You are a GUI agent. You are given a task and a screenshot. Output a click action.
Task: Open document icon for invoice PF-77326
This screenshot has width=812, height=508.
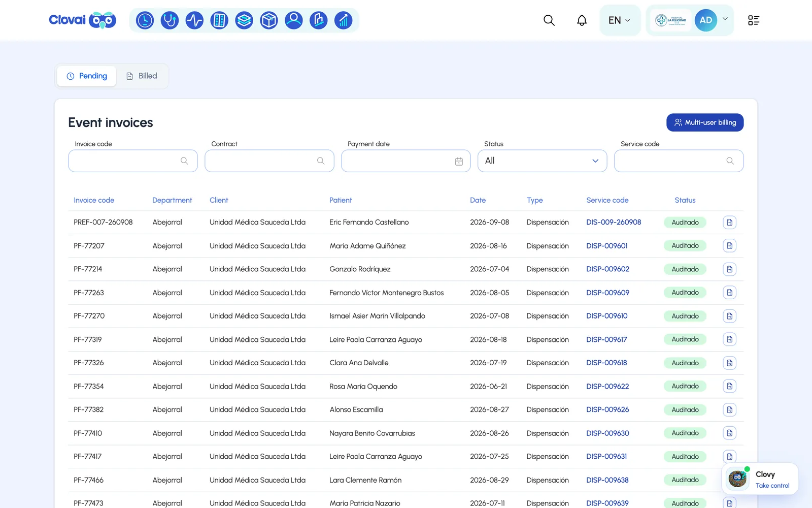coord(730,363)
